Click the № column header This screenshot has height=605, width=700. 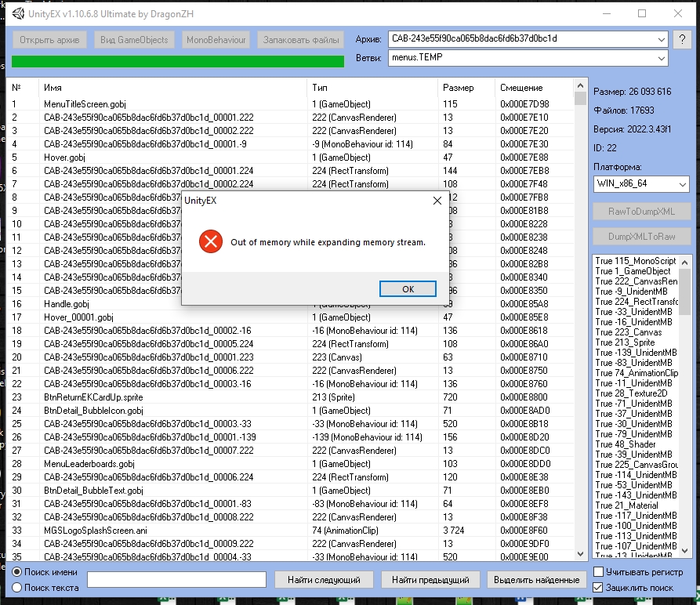coord(23,88)
